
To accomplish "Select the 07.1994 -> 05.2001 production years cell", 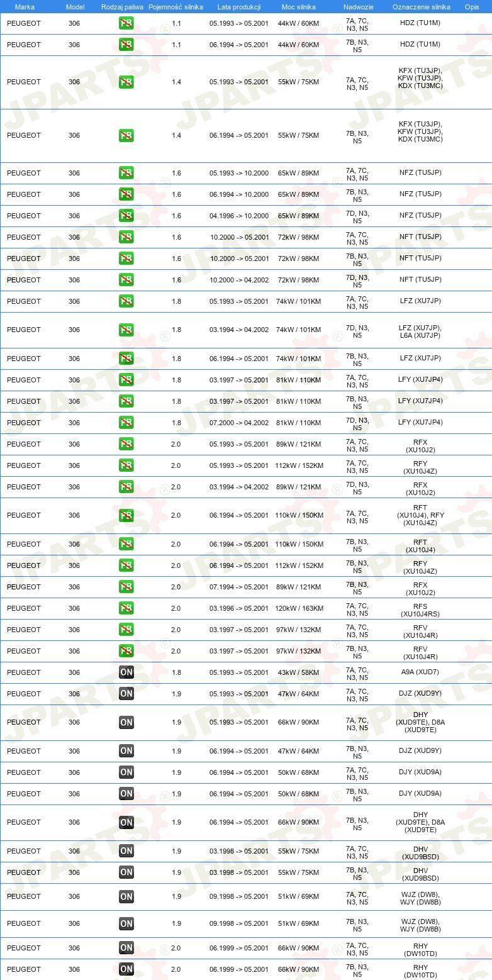I will (x=239, y=587).
